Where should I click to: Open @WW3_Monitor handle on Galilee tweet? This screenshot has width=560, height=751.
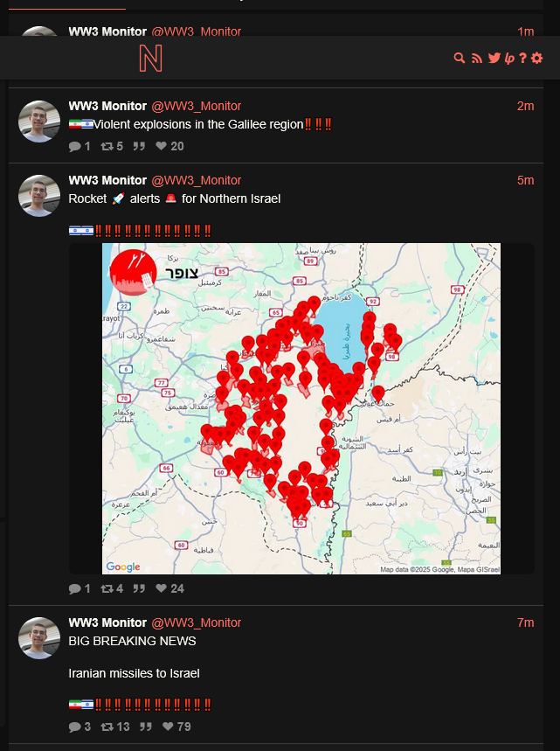coord(197,106)
